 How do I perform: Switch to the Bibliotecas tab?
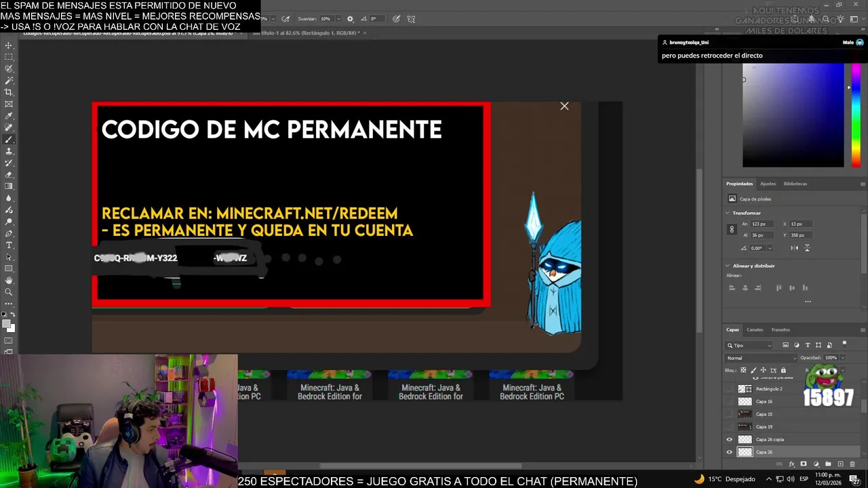(795, 184)
